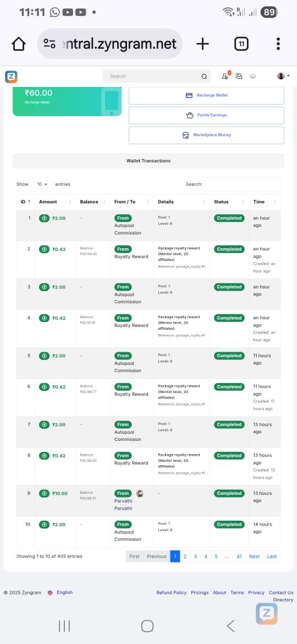Jump to Last page in pagination
Screen dimensions: 297x644
[272, 556]
